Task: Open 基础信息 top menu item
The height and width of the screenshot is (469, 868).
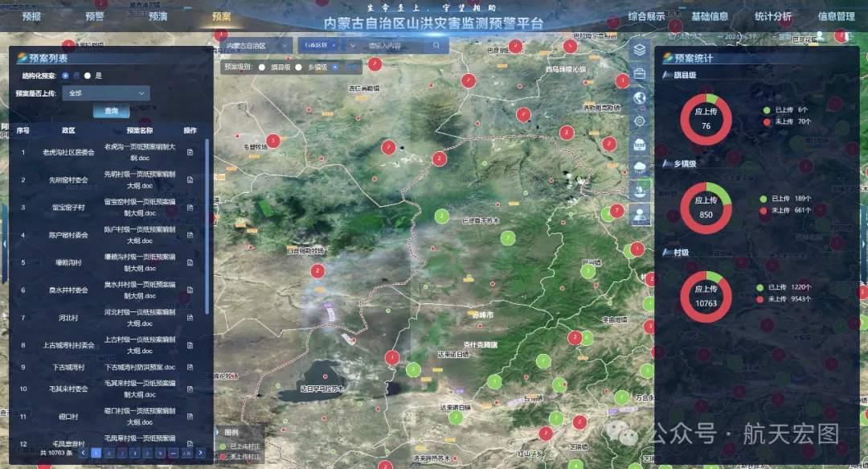Action: point(710,16)
